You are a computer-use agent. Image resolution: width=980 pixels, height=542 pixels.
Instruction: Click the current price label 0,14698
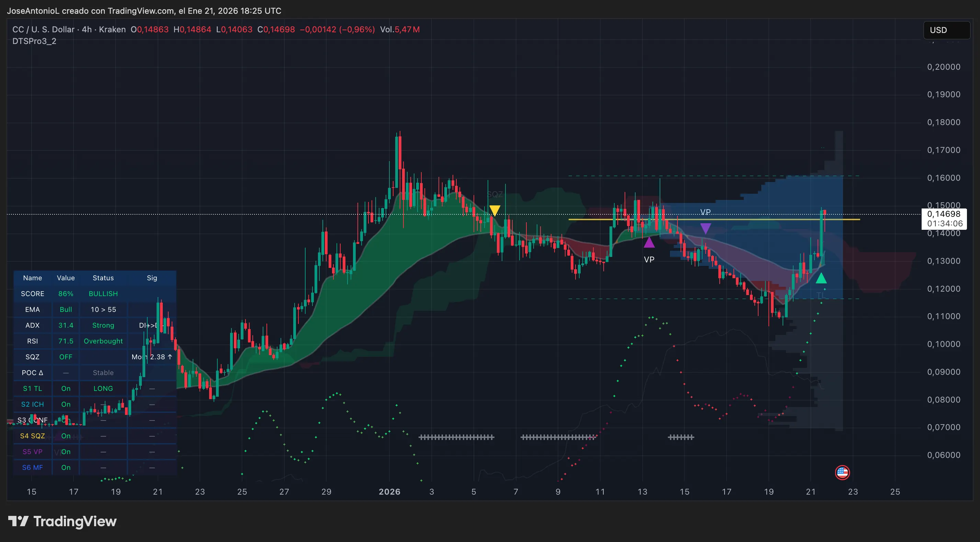(x=944, y=214)
